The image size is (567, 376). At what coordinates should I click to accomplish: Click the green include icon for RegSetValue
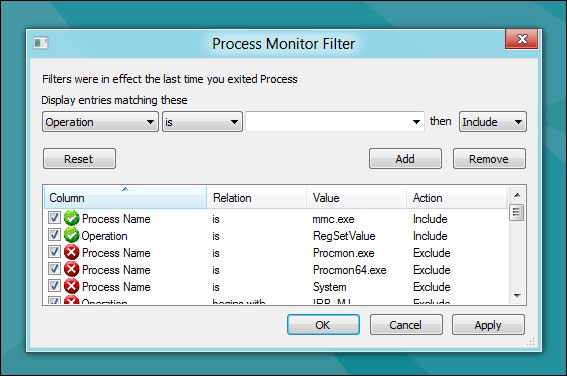[72, 235]
